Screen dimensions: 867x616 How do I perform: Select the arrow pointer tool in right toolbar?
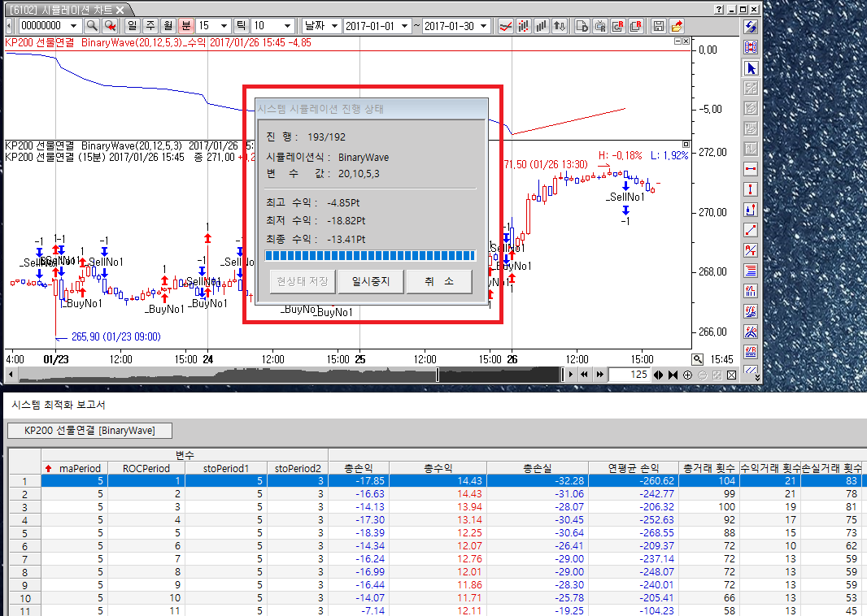point(752,68)
